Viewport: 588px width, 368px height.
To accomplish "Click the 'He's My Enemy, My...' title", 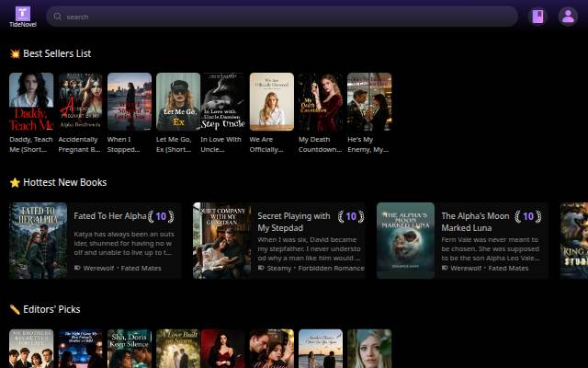I will 367,144.
